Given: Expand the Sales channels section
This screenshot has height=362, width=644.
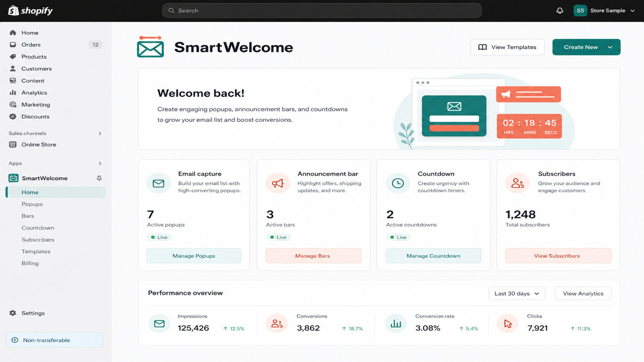Looking at the screenshot, I should (100, 134).
